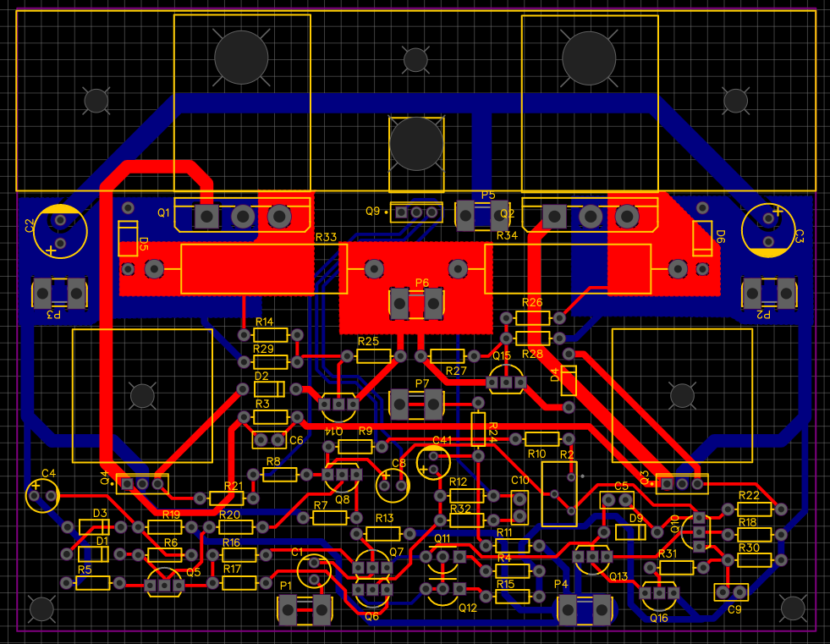
Task: Select resistor R32
Action: (x=466, y=520)
